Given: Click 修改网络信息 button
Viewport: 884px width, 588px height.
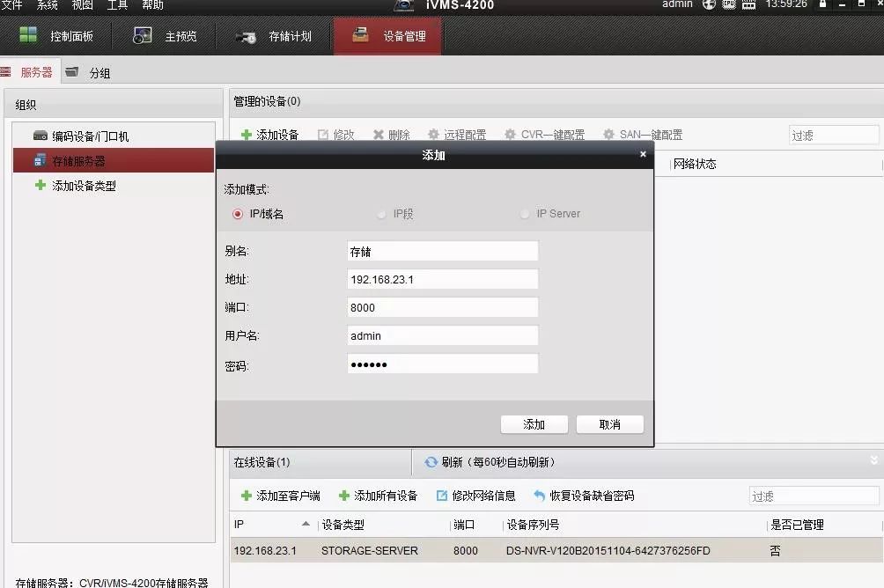Looking at the screenshot, I should click(x=476, y=496).
